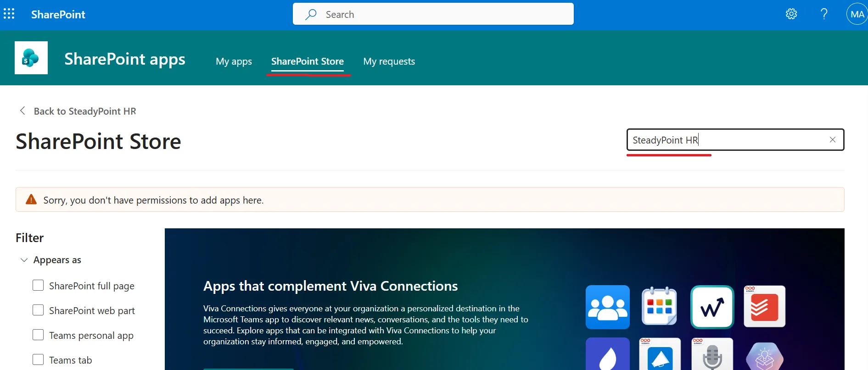The width and height of the screenshot is (868, 370).
Task: Open the My requests tab
Action: click(x=389, y=61)
